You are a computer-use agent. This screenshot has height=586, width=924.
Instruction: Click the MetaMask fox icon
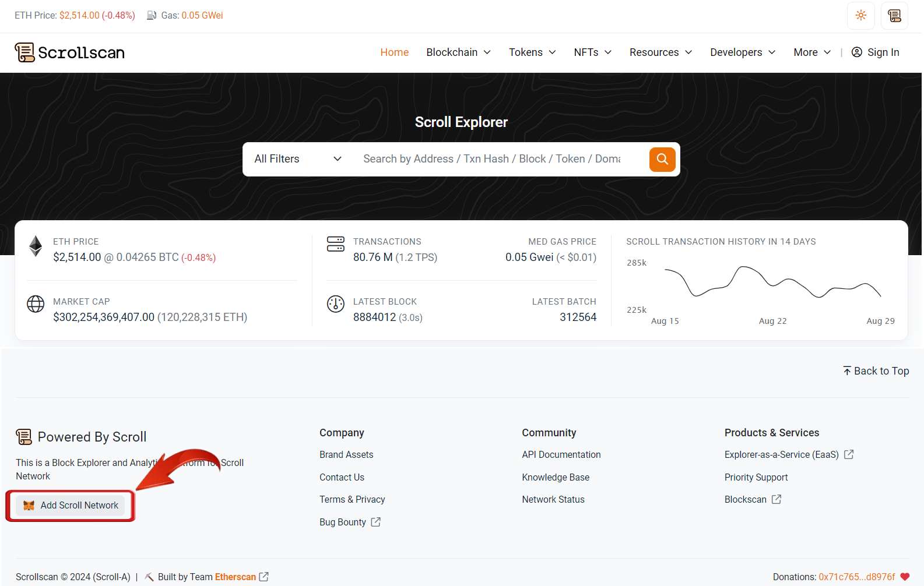pyautogui.click(x=29, y=506)
